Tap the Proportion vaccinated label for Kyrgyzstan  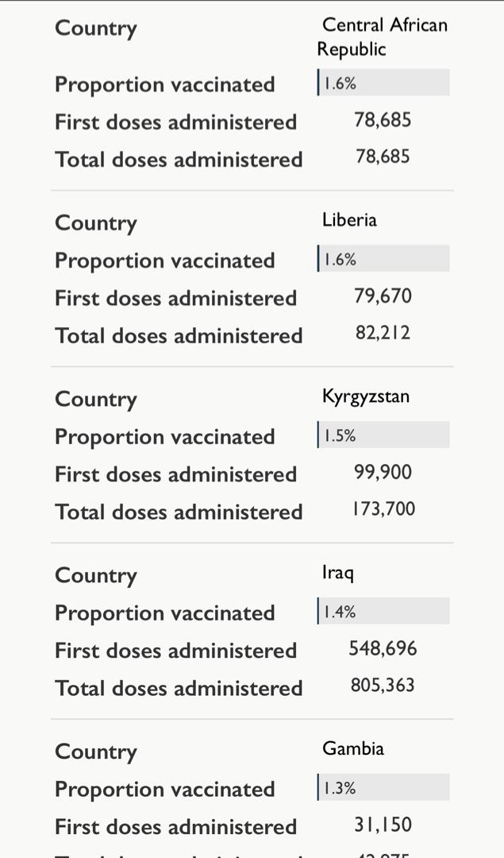click(x=165, y=437)
